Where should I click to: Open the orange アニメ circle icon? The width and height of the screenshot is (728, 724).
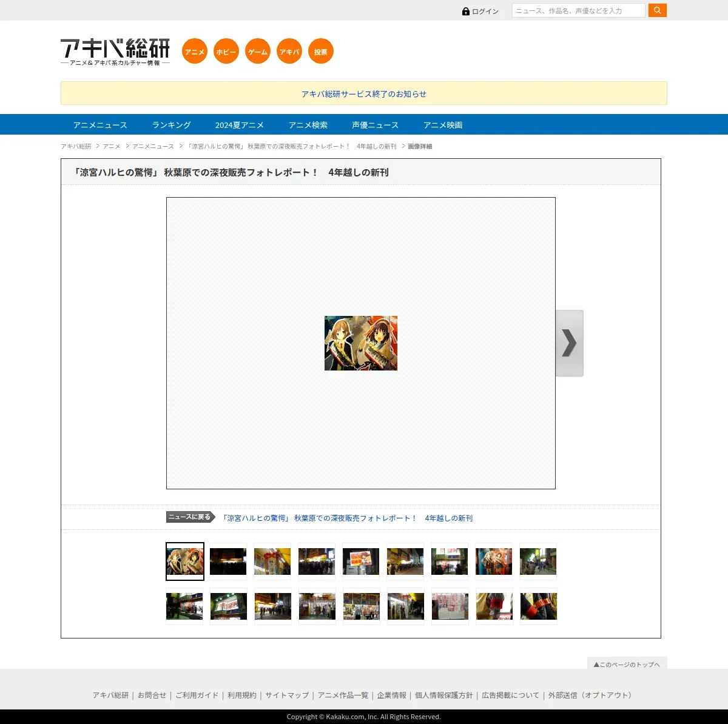click(x=195, y=51)
